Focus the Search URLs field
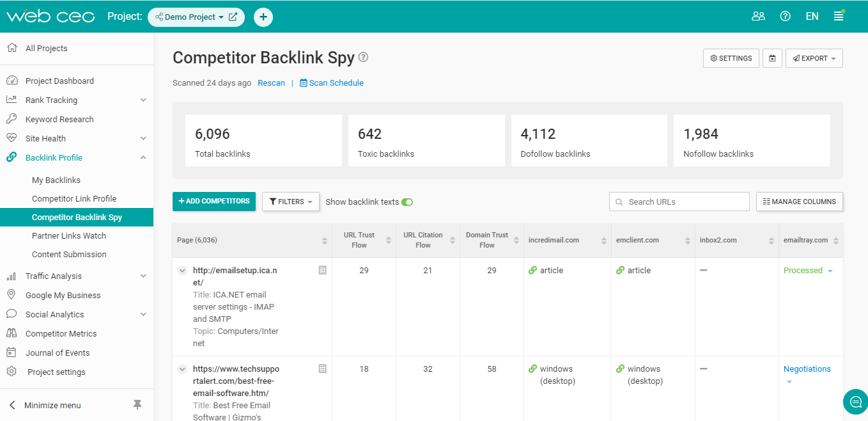Image resolution: width=868 pixels, height=421 pixels. pos(679,202)
